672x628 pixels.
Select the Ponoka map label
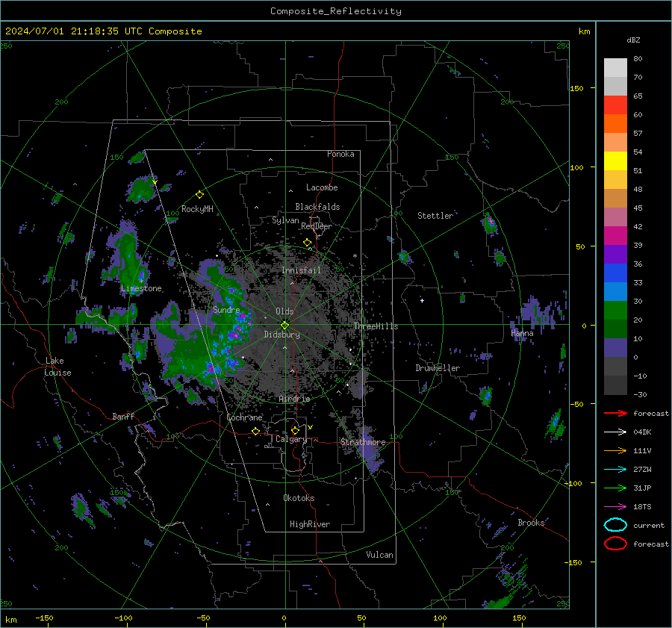[x=340, y=154]
